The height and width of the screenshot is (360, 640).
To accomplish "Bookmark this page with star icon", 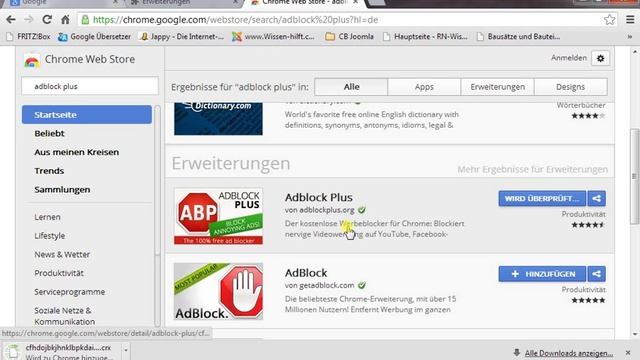I will (x=609, y=20).
